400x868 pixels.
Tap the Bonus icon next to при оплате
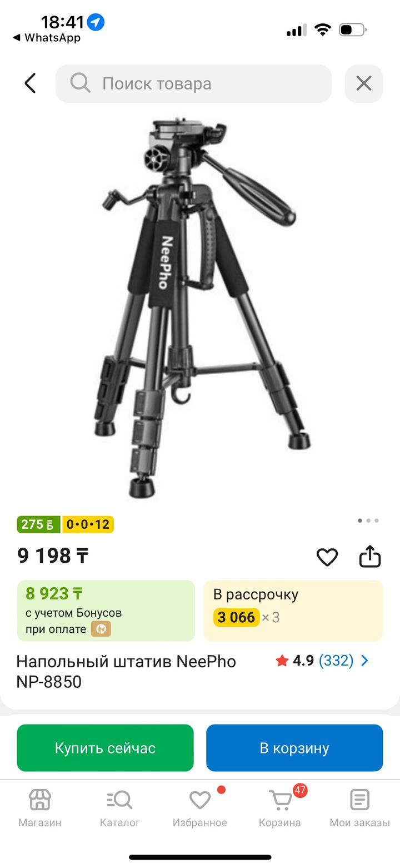click(x=101, y=629)
